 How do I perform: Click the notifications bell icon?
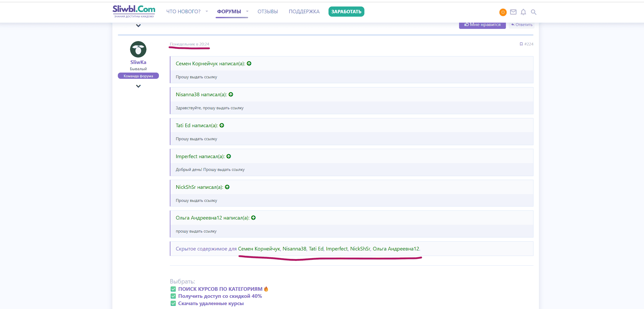pyautogui.click(x=523, y=12)
